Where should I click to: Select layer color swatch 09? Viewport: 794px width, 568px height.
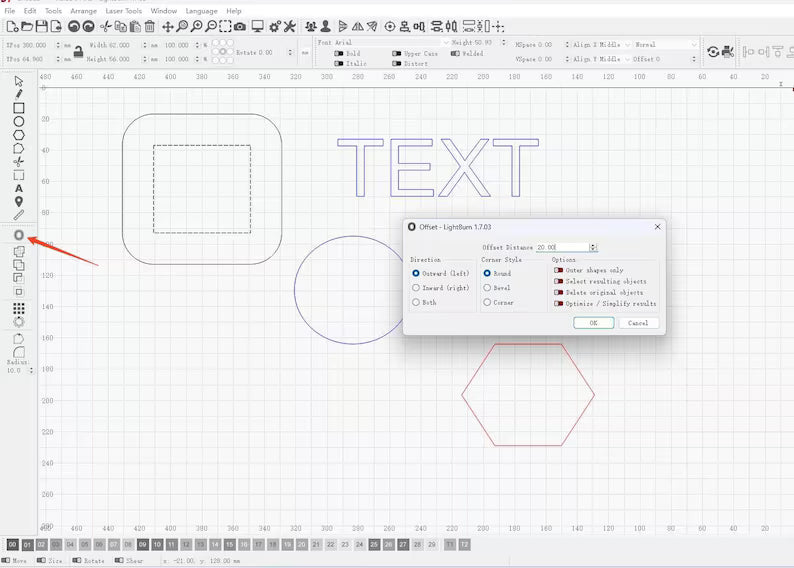coord(142,545)
